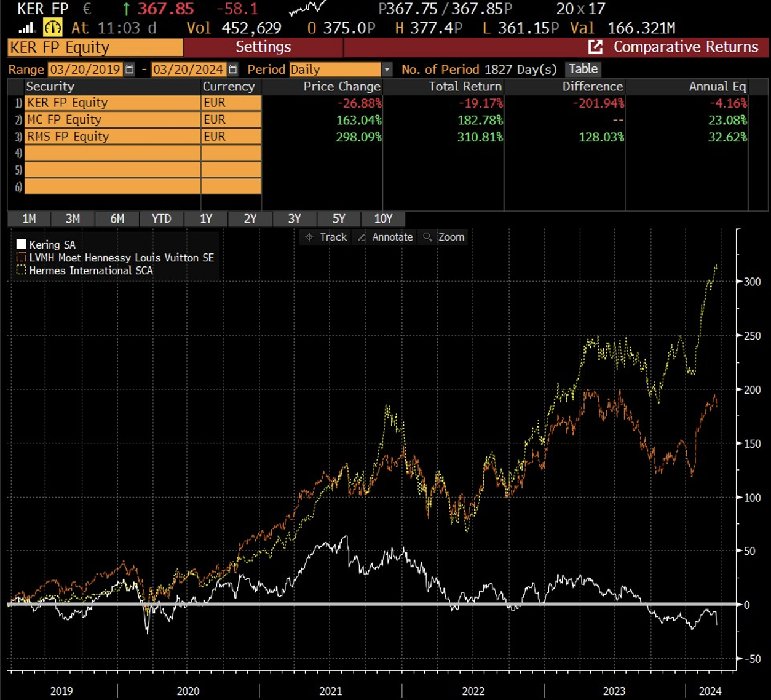Open calendar picker for start date 03/20/2019
Viewport: 771px width, 700px height.
pos(129,70)
